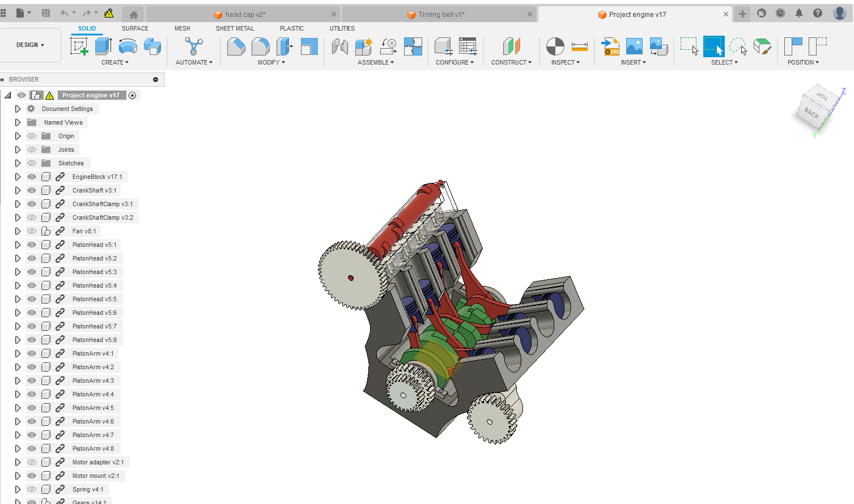The width and height of the screenshot is (854, 504).
Task: Open the Job Status clock icon
Action: (x=780, y=13)
